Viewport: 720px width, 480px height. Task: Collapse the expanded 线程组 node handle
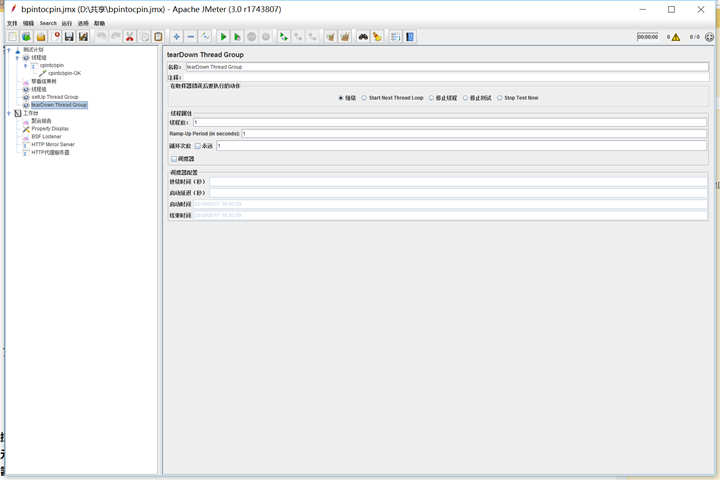pyautogui.click(x=17, y=58)
